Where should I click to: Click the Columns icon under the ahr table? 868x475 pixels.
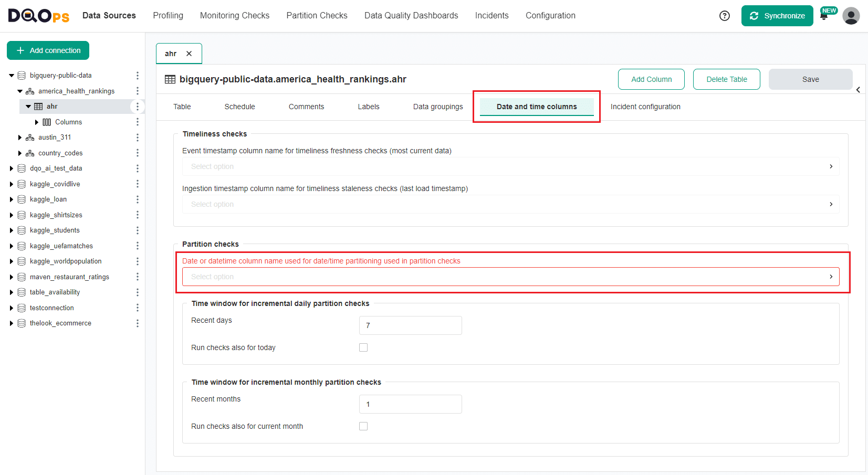[46, 122]
